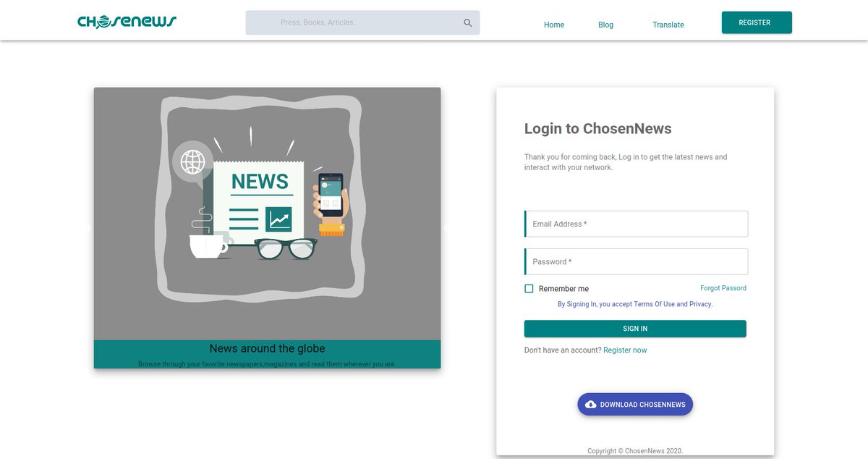Follow the Register now link

[625, 350]
